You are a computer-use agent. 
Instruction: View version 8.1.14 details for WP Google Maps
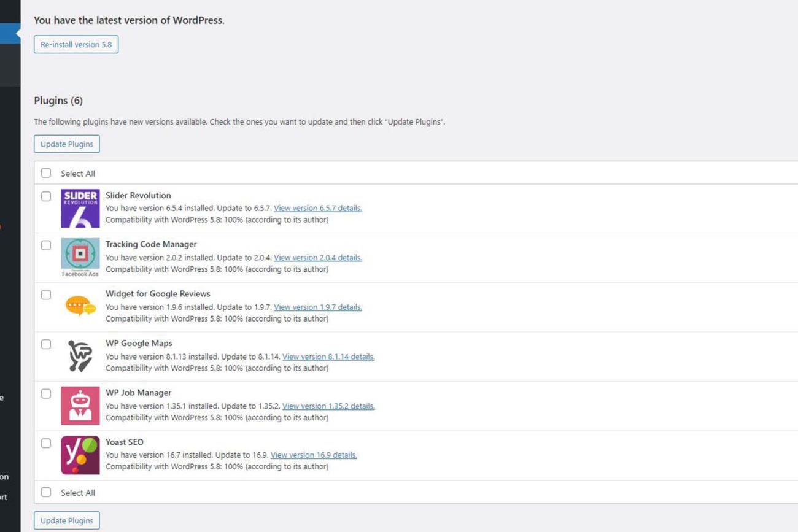coord(328,357)
